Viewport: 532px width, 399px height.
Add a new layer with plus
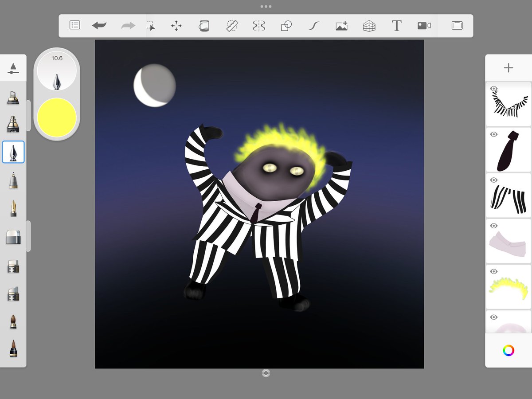(x=509, y=68)
